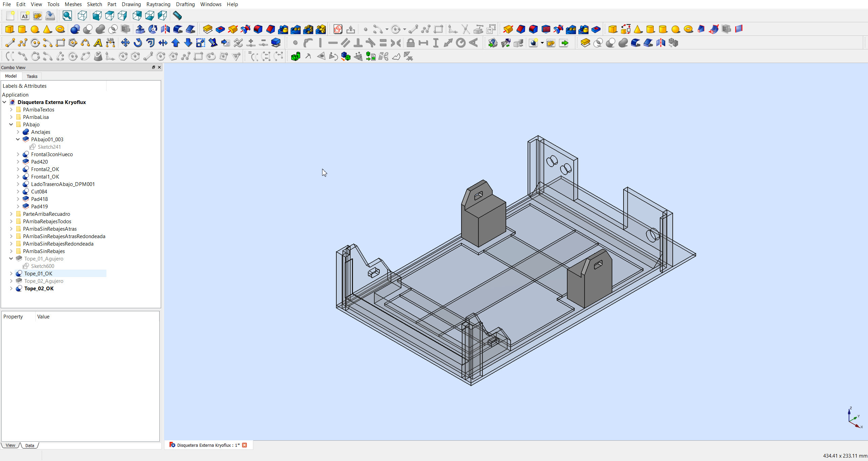Open the Meshes menu
This screenshot has height=461, width=868.
[73, 4]
